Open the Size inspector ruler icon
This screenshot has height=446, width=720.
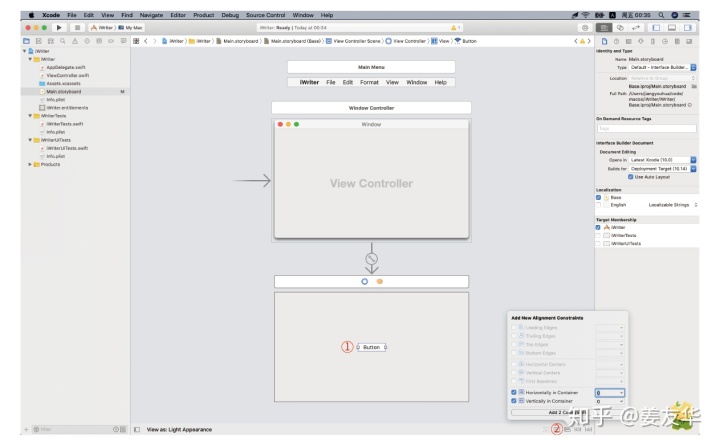pyautogui.click(x=652, y=41)
